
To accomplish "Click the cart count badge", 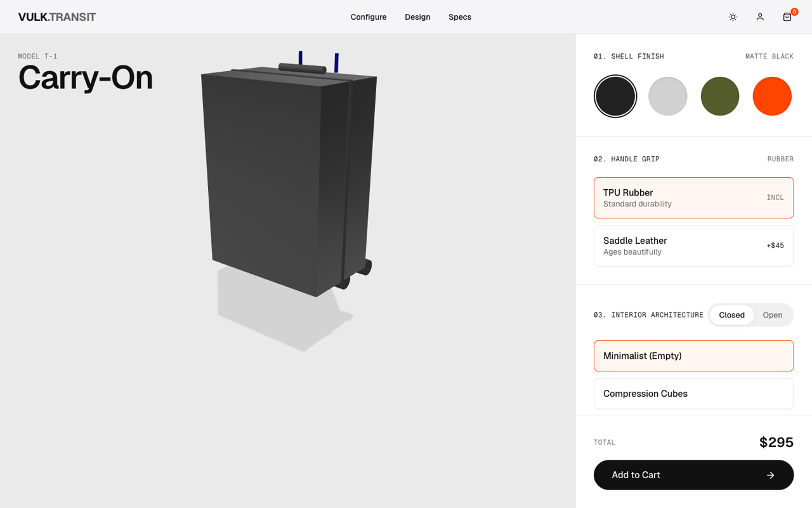I will coord(794,11).
